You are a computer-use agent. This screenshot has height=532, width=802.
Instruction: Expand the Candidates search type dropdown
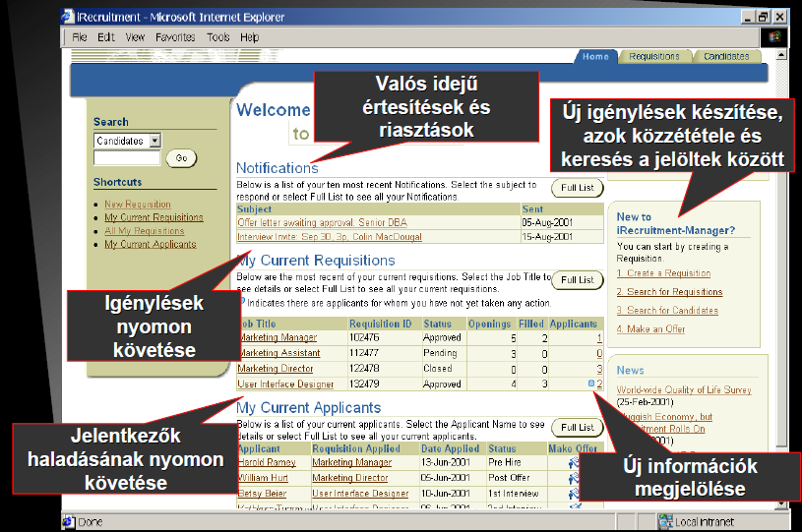pos(154,140)
